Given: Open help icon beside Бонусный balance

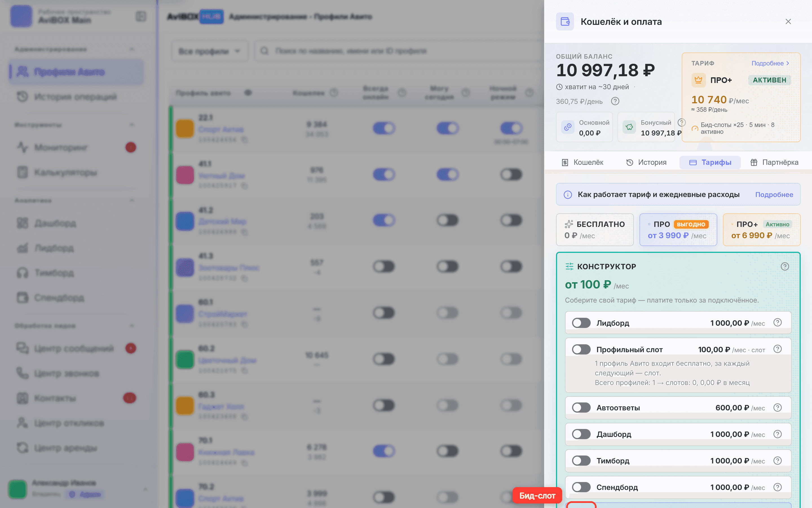Looking at the screenshot, I should pos(681,122).
